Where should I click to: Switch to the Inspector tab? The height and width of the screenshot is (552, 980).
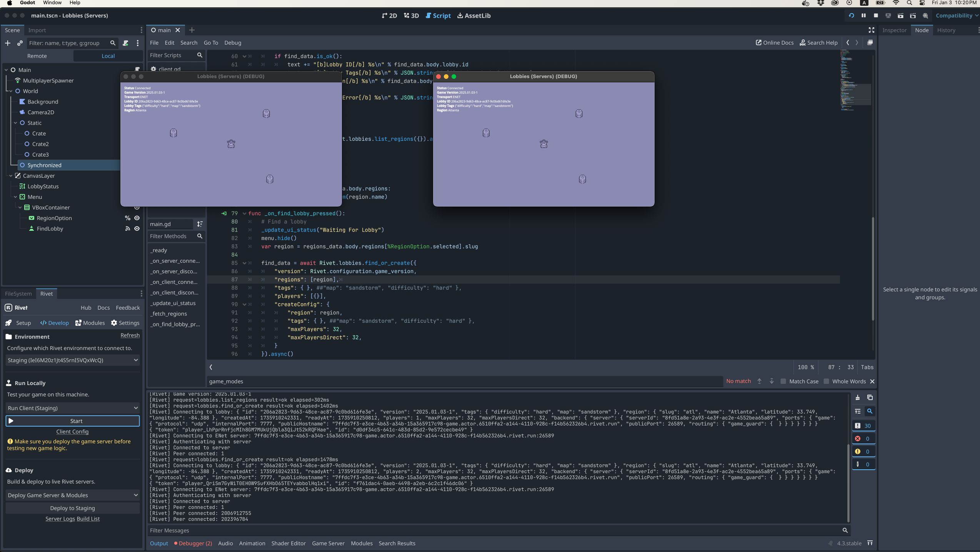pyautogui.click(x=894, y=30)
